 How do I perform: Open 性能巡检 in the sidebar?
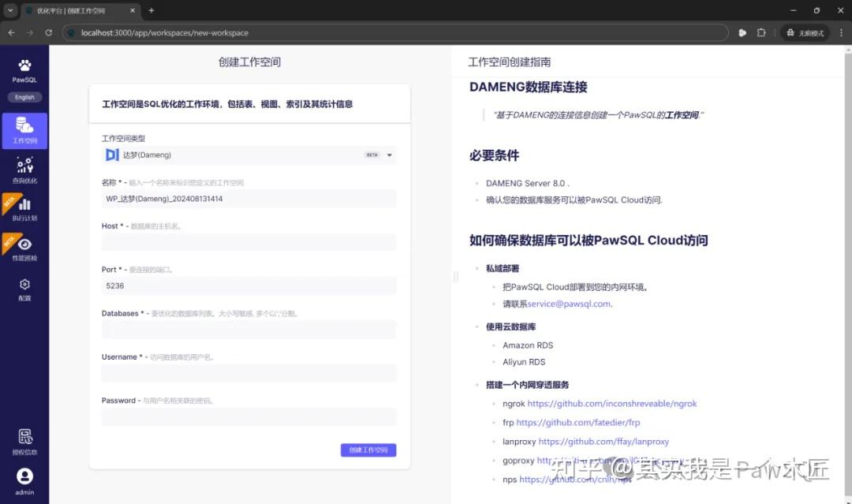[x=24, y=248]
